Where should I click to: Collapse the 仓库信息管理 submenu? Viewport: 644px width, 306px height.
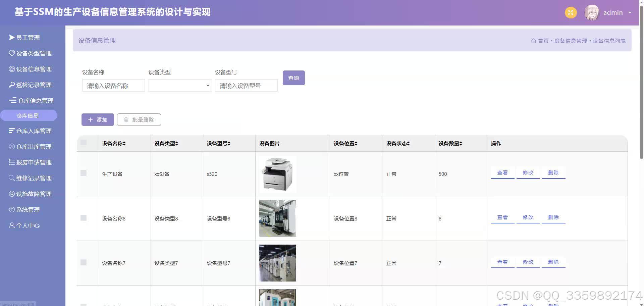click(31, 100)
